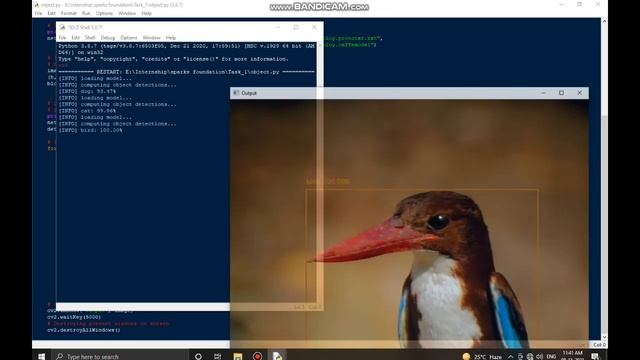Minimize the Output image window
The image size is (640, 360).
[543, 93]
